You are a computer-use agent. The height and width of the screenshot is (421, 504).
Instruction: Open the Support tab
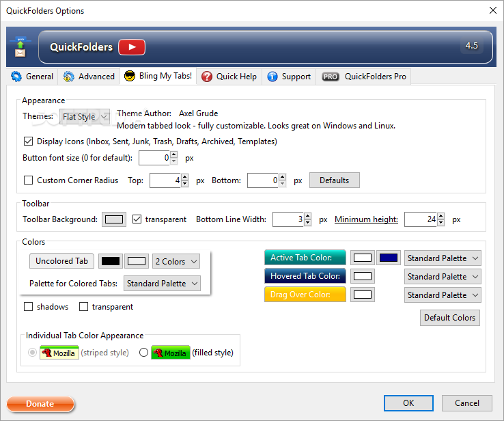(289, 77)
